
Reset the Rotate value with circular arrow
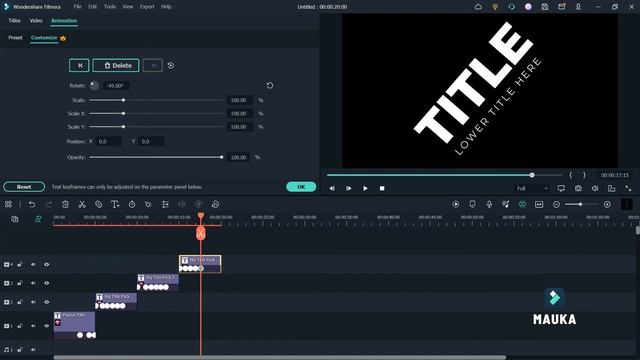tap(270, 85)
